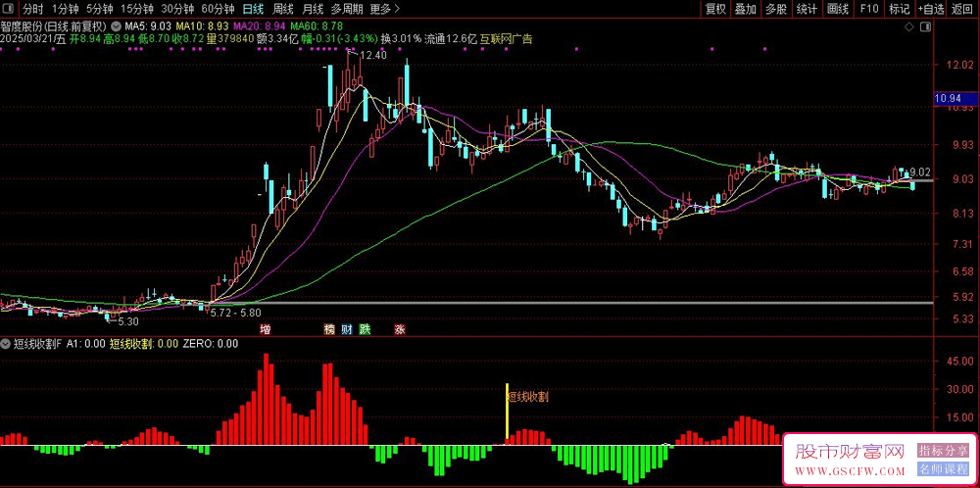Click the orange 短线收割 signal label
This screenshot has height=488, width=980.
(x=527, y=397)
